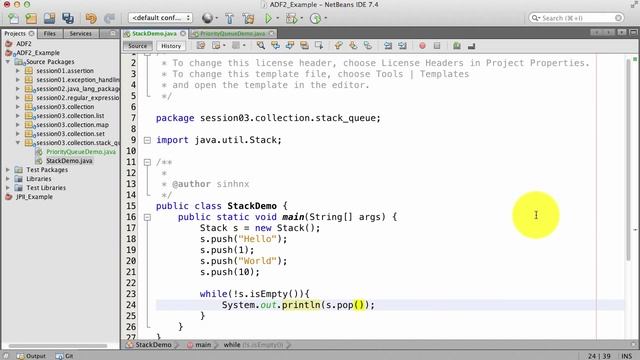This screenshot has height=360, width=640.
Task: Click the Previous Bookmark icon
Action: point(338,46)
